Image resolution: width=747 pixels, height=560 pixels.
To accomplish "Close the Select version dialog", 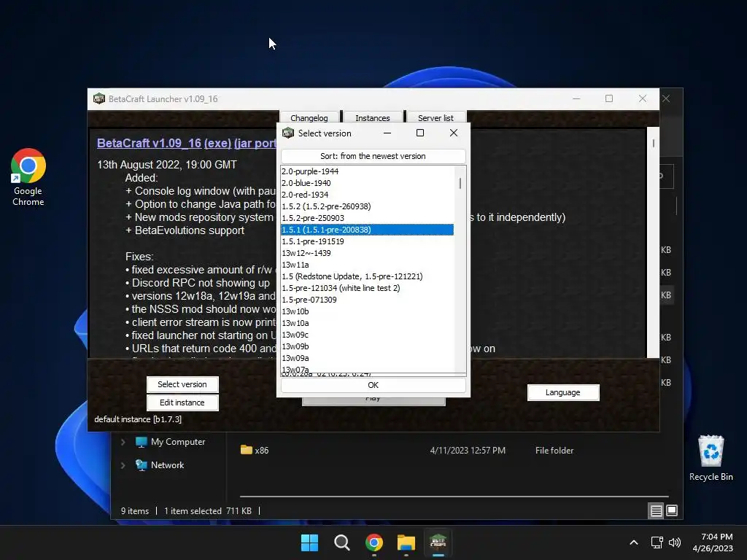I will point(454,133).
